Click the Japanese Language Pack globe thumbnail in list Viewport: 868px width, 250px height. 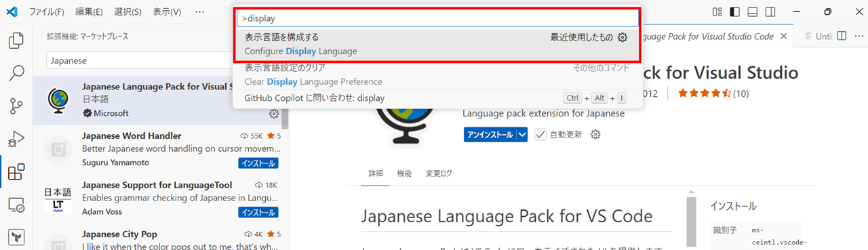click(58, 101)
